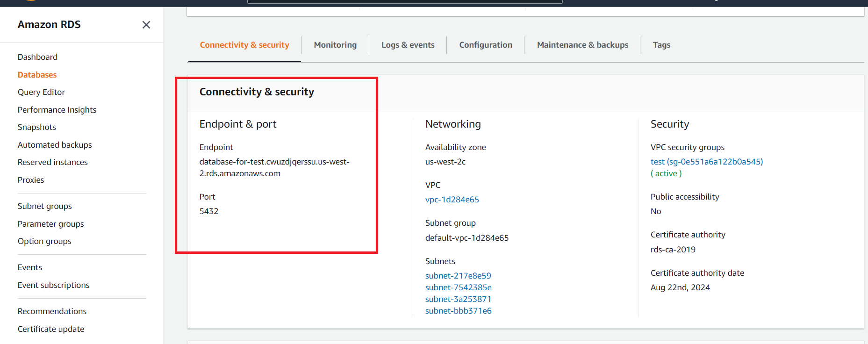Click the vpc-1d284e65 VPC link

452,200
